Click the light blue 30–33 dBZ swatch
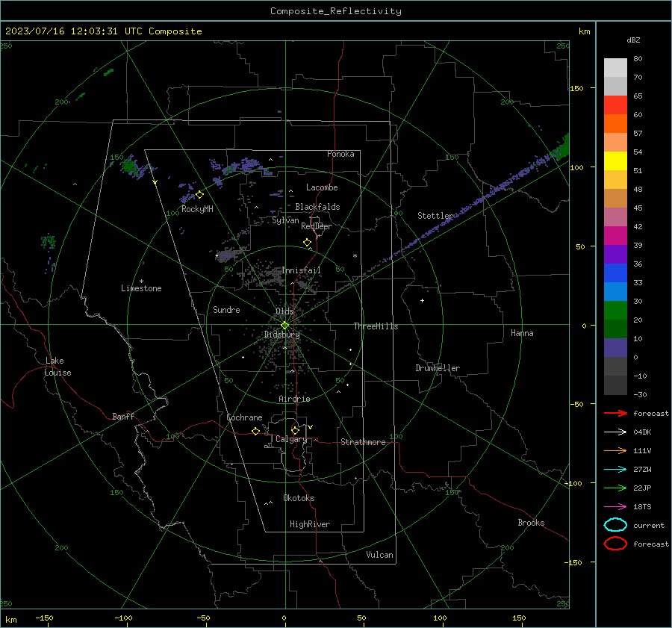The image size is (672, 628). tap(615, 291)
